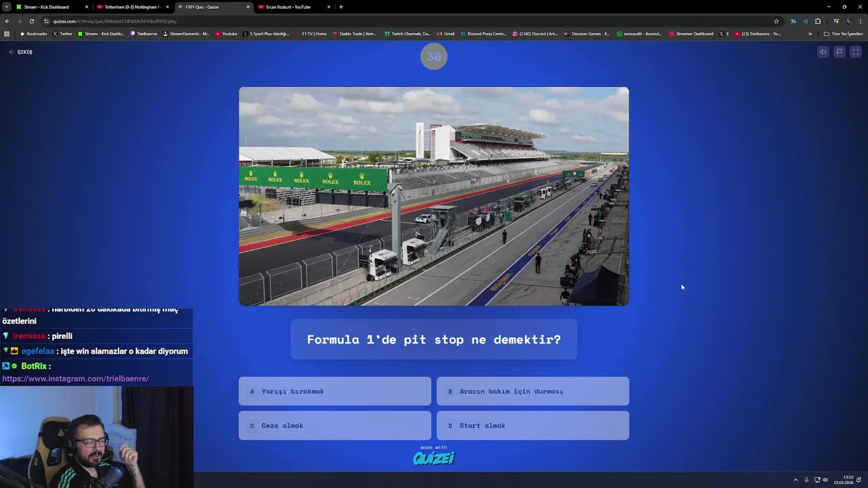Close the Stream - Kick Dashboard tab
This screenshot has width=868, height=488.
[86, 7]
